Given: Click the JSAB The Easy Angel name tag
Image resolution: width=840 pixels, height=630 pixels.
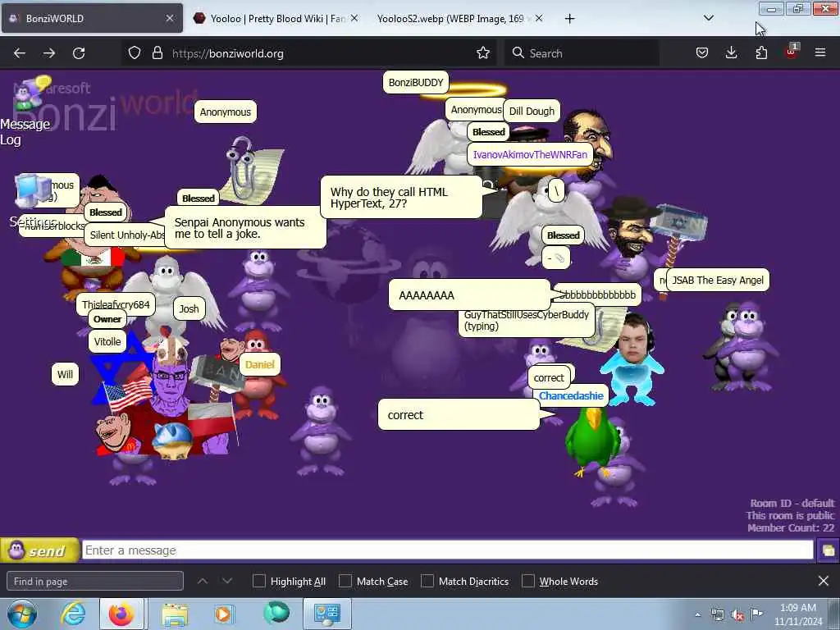Looking at the screenshot, I should coord(717,281).
